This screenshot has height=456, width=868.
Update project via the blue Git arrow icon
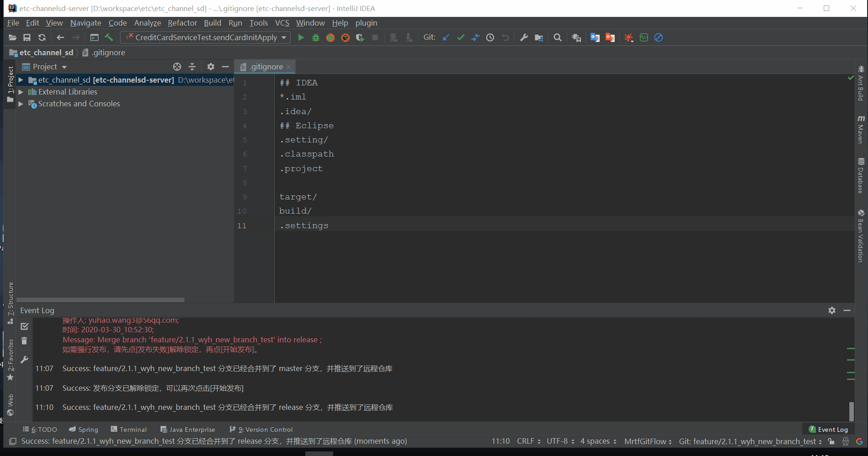(x=446, y=38)
